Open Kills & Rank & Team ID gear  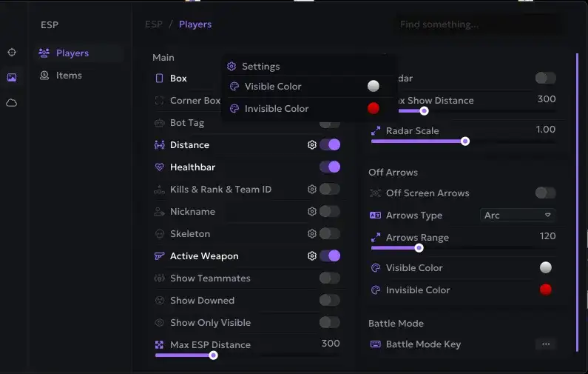click(312, 190)
